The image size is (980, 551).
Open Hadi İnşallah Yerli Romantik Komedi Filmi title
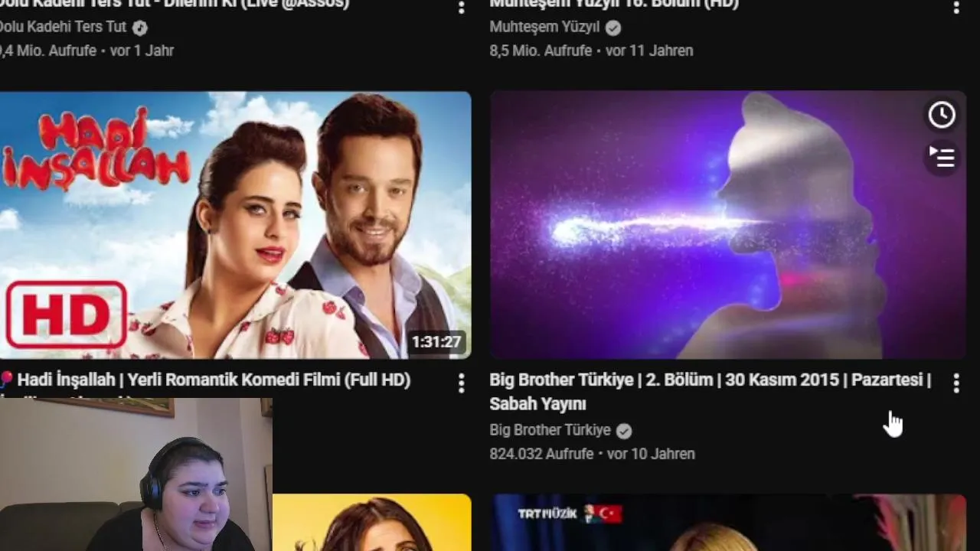click(214, 380)
